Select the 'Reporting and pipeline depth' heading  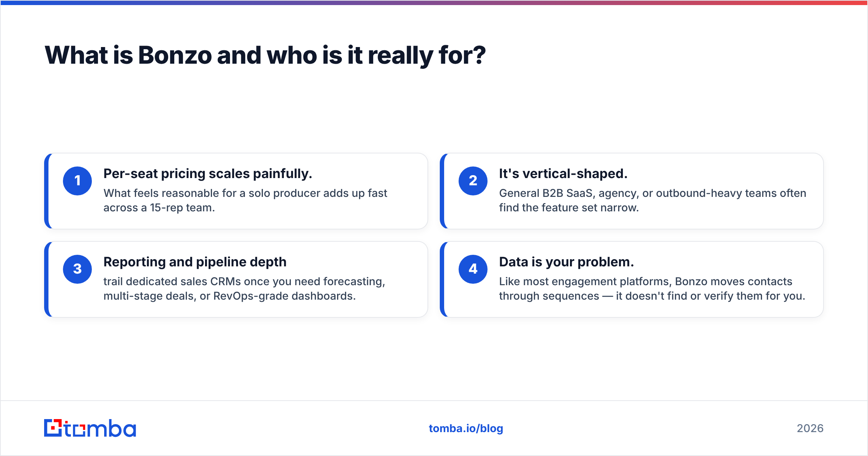(195, 262)
